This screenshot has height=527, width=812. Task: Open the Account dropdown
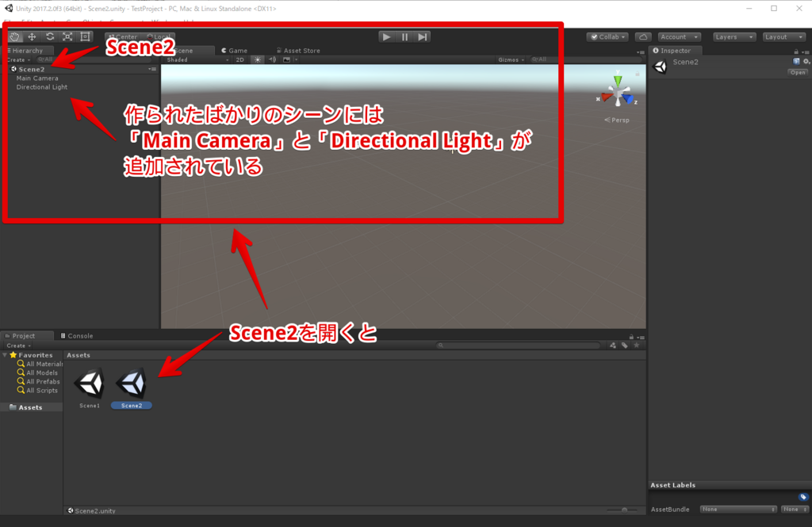click(x=680, y=36)
